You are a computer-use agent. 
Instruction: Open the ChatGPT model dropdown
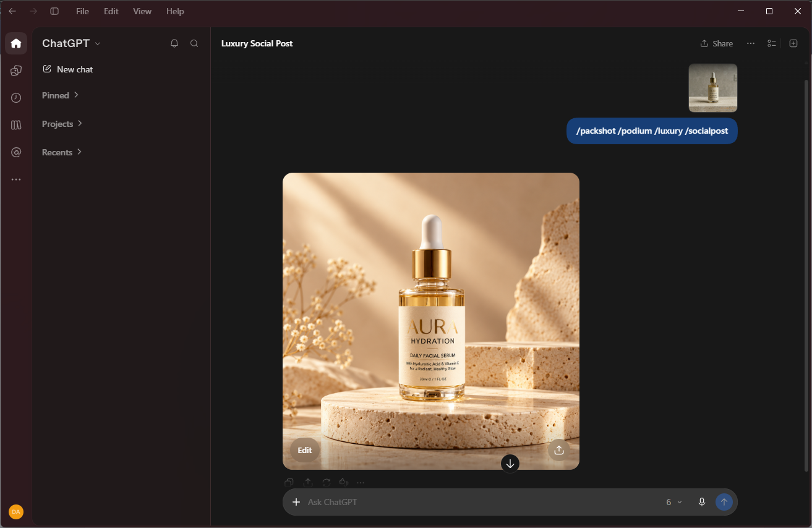click(71, 43)
